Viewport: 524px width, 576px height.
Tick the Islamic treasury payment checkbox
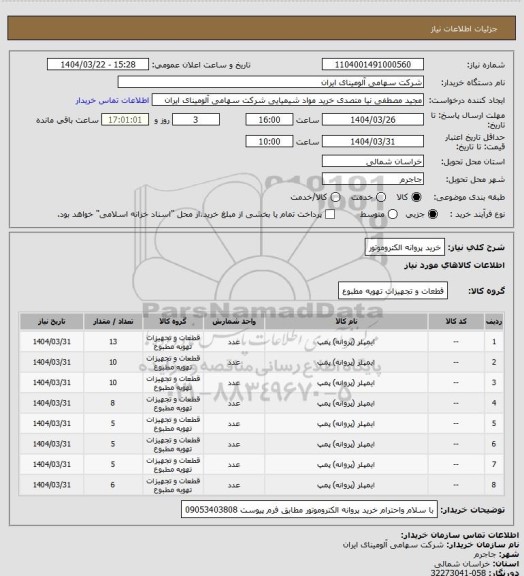(x=330, y=214)
